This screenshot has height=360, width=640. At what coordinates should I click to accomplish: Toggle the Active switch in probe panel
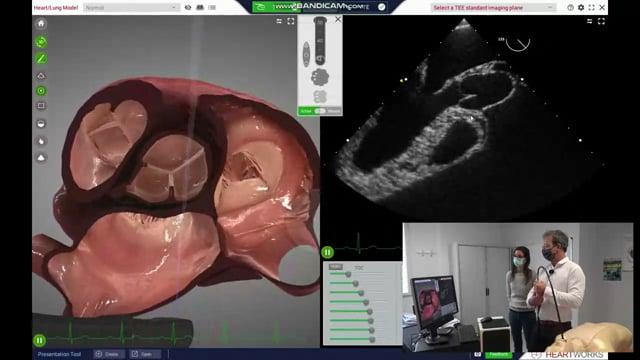(320, 111)
